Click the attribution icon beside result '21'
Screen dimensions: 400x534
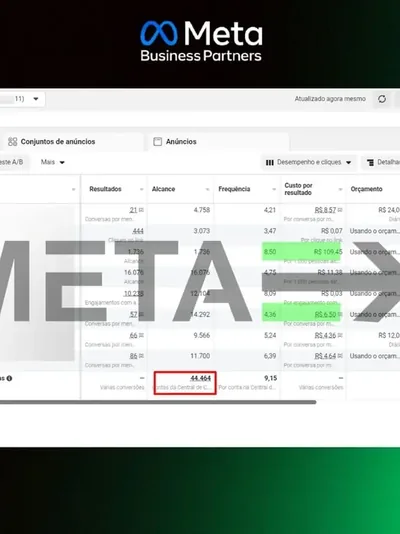[x=141, y=210]
